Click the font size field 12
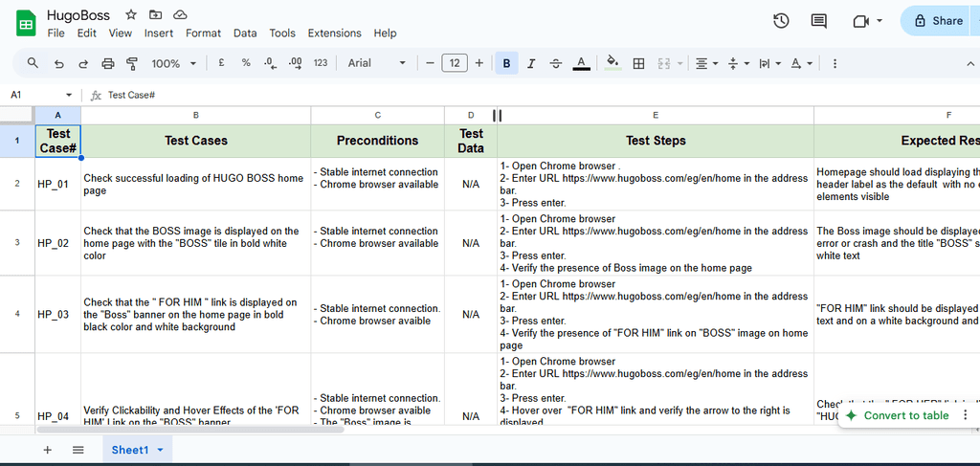980x466 pixels. [455, 63]
